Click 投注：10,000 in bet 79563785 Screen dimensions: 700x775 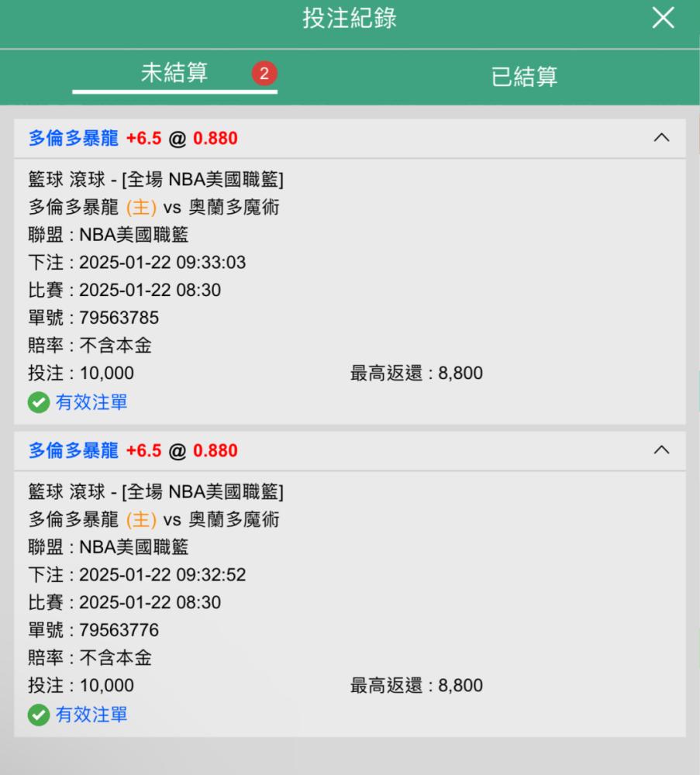coord(81,373)
